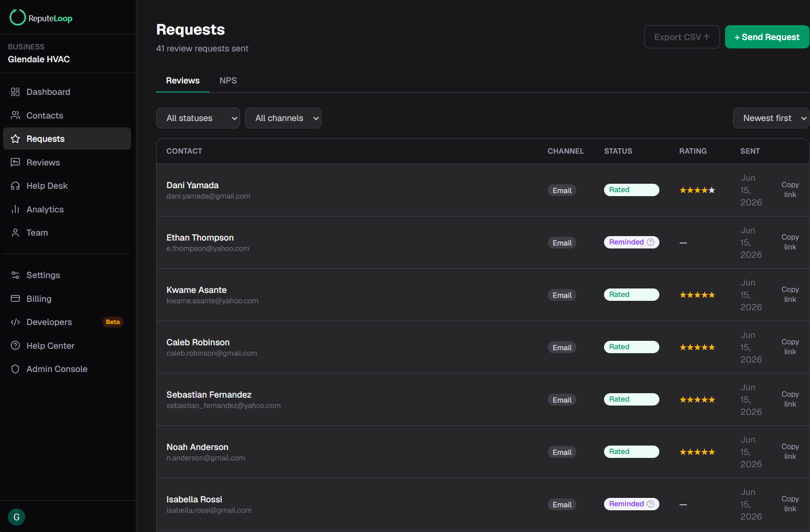The height and width of the screenshot is (532, 810).
Task: Click the Glendale HVAC business name
Action: click(x=39, y=59)
